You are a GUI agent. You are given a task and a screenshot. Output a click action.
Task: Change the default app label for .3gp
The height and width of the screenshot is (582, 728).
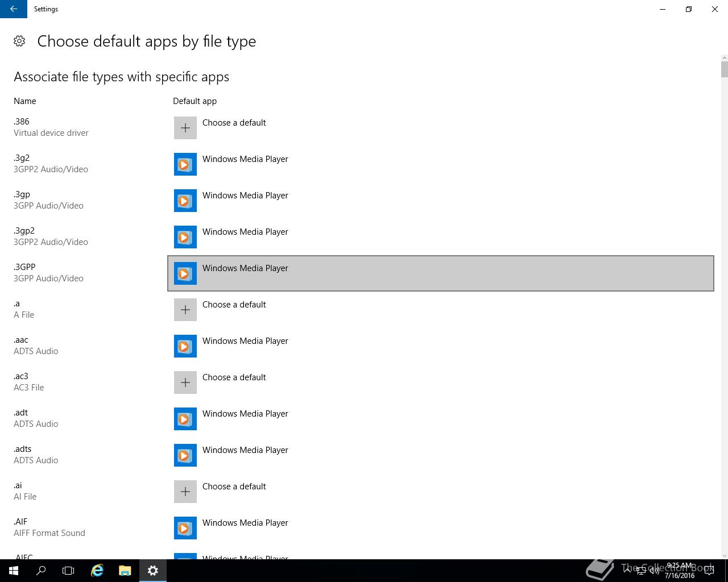(245, 196)
